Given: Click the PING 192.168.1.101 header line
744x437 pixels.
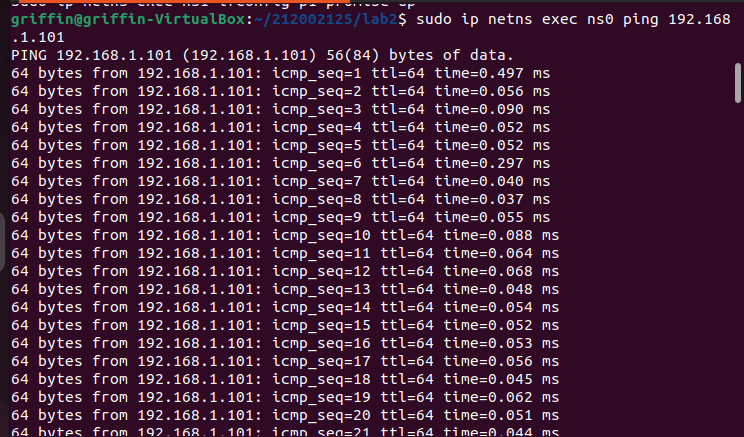Looking at the screenshot, I should (x=262, y=56).
